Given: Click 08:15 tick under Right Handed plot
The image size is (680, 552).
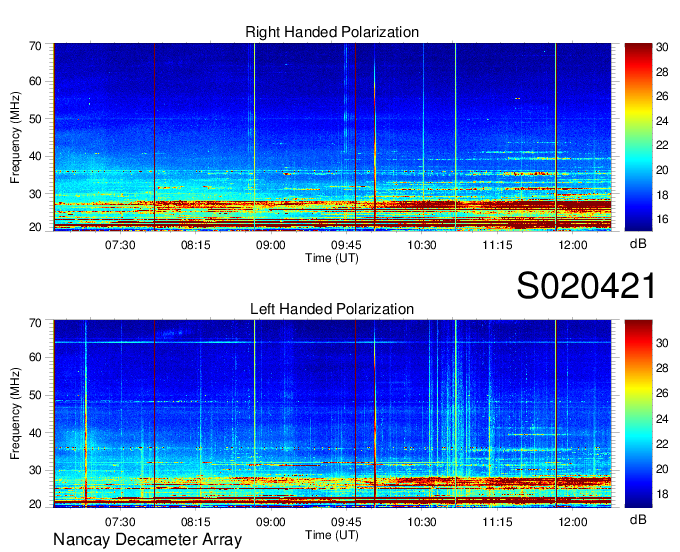Looking at the screenshot, I should (196, 245).
